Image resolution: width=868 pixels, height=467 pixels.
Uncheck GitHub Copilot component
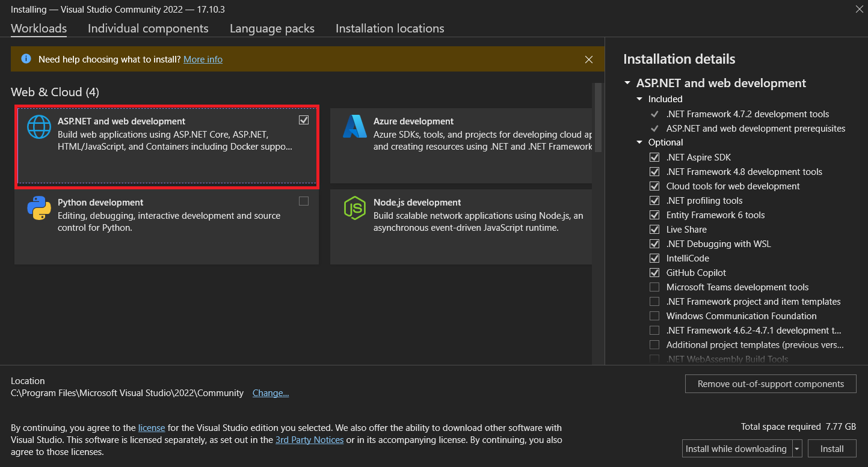click(654, 273)
